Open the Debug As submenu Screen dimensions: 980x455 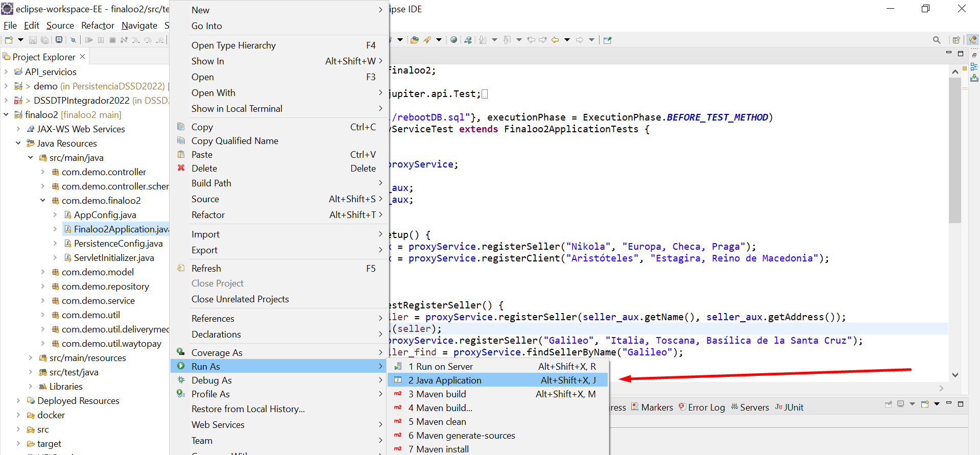280,380
